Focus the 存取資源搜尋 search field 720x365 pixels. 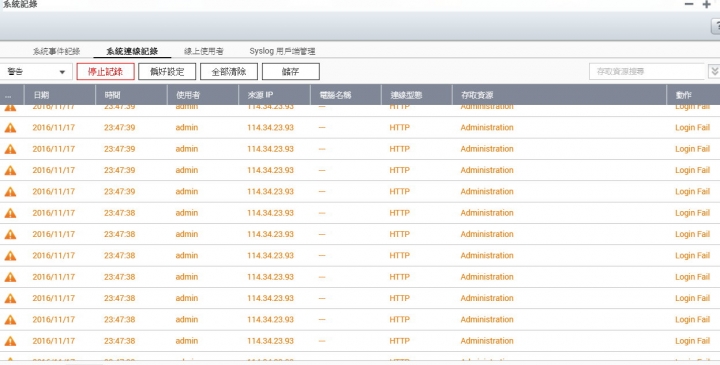(x=647, y=72)
